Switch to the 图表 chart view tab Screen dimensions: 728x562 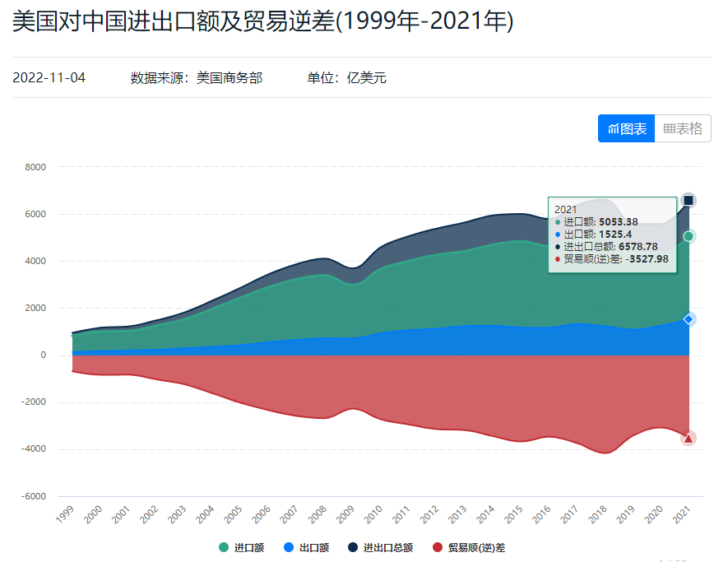(626, 128)
